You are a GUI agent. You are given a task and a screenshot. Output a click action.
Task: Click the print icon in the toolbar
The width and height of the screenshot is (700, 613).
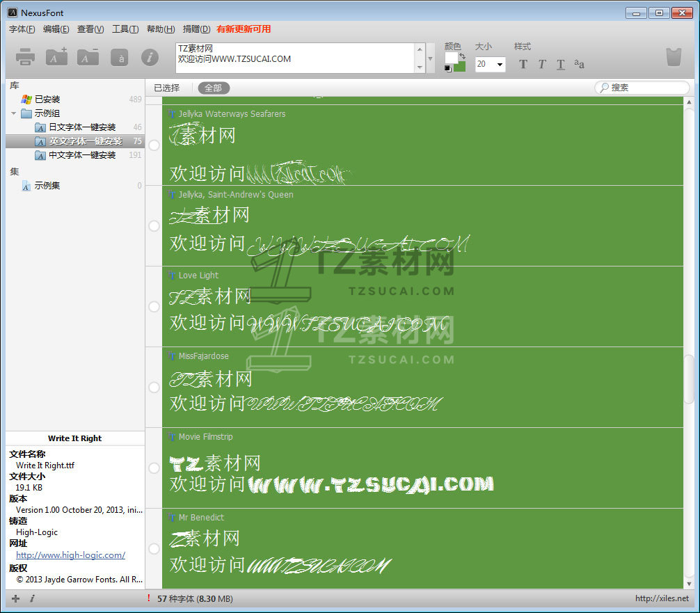click(25, 58)
